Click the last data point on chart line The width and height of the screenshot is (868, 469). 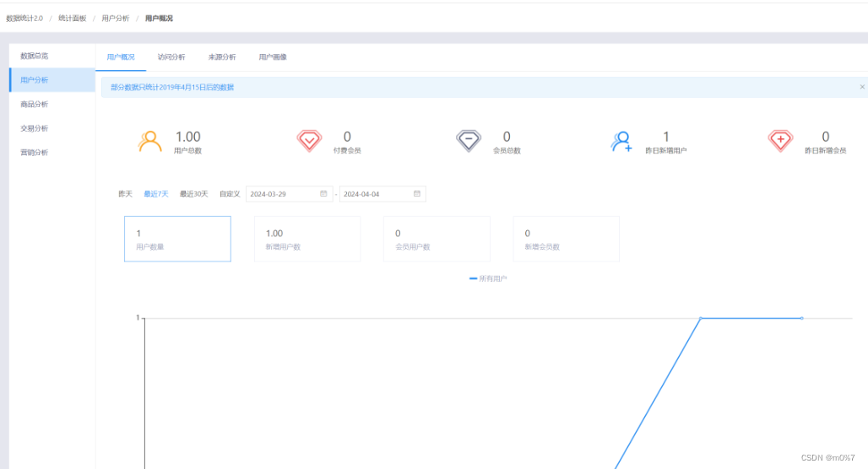coord(801,318)
